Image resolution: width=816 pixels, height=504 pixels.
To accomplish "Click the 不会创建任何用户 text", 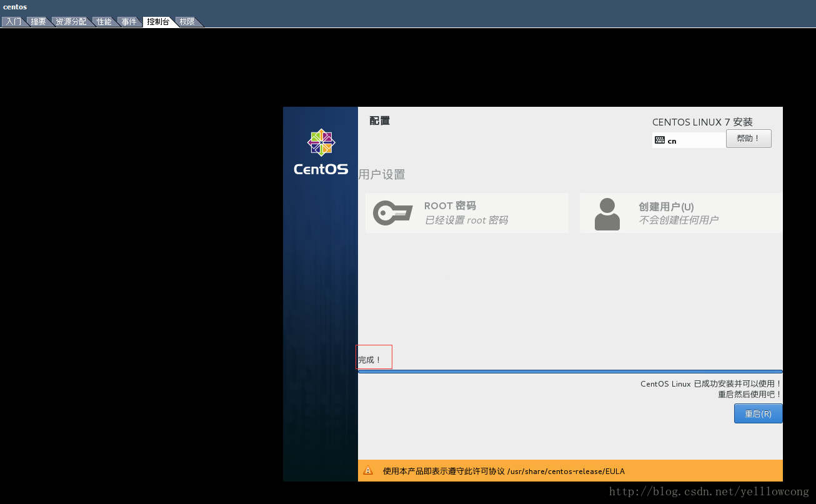I will 679,220.
